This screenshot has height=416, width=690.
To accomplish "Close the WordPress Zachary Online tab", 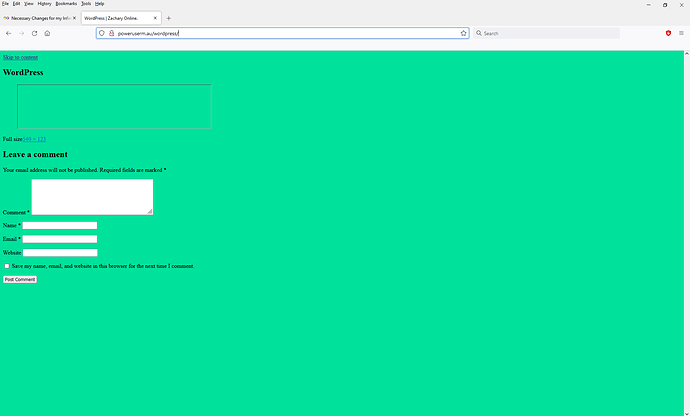I will coord(155,18).
